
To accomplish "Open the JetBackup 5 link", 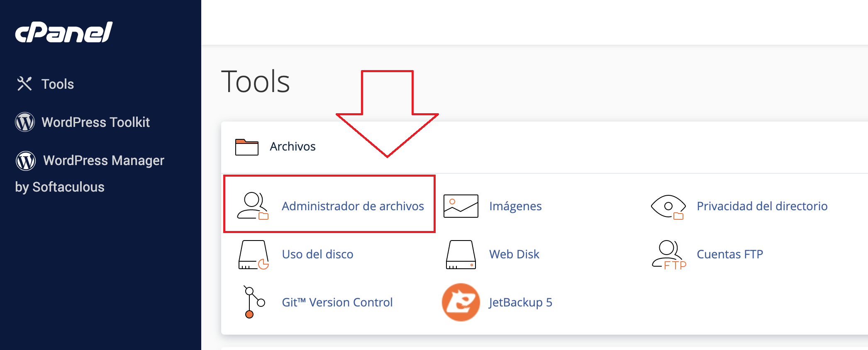I will 520,302.
